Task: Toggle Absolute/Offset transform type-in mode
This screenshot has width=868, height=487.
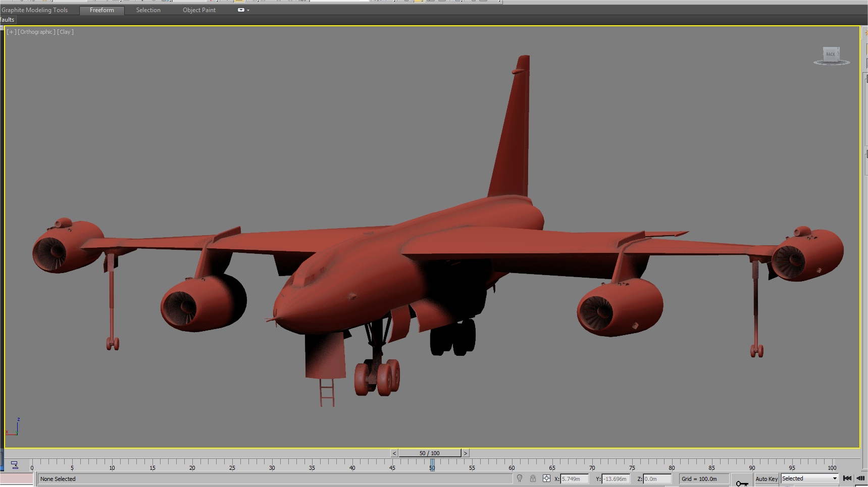Action: click(546, 478)
